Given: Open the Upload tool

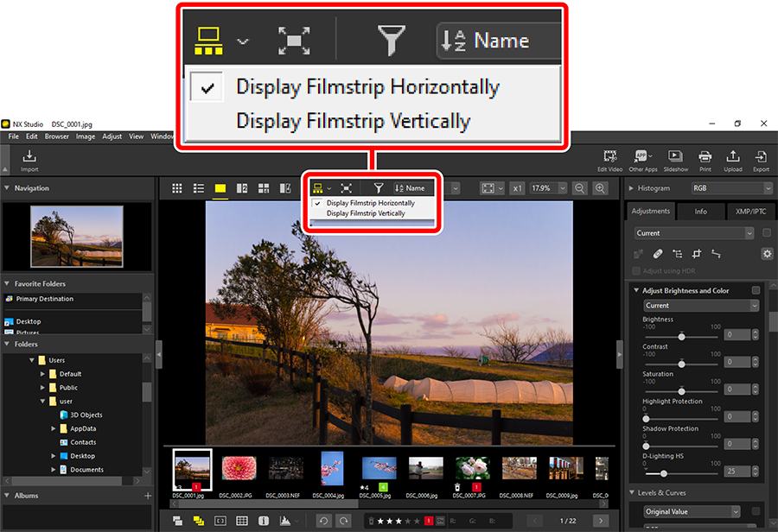Looking at the screenshot, I should click(733, 161).
